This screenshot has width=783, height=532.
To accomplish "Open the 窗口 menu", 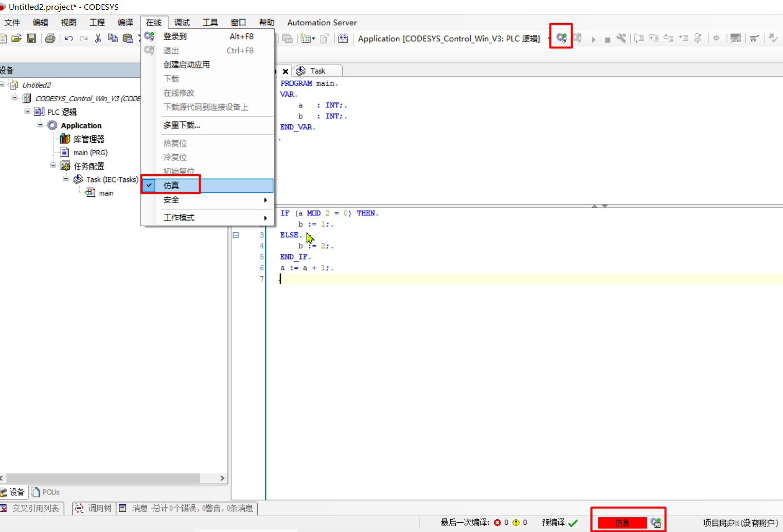I will click(238, 23).
